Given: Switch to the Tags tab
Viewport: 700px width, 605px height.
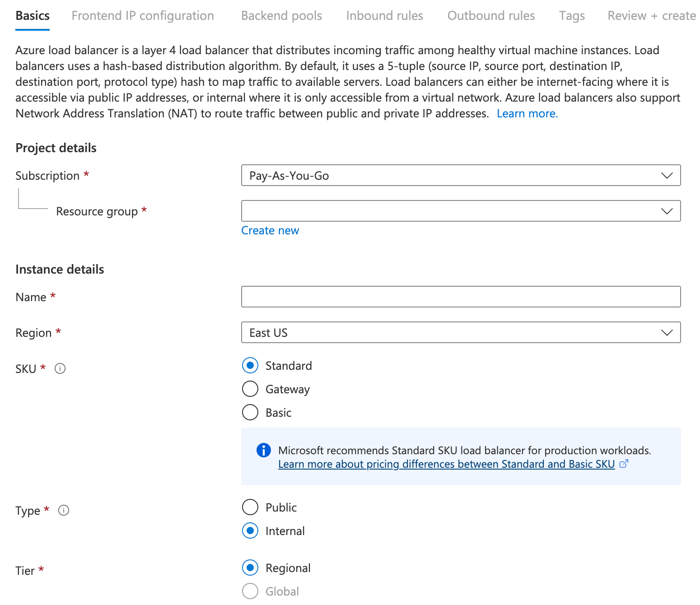Looking at the screenshot, I should (x=572, y=15).
